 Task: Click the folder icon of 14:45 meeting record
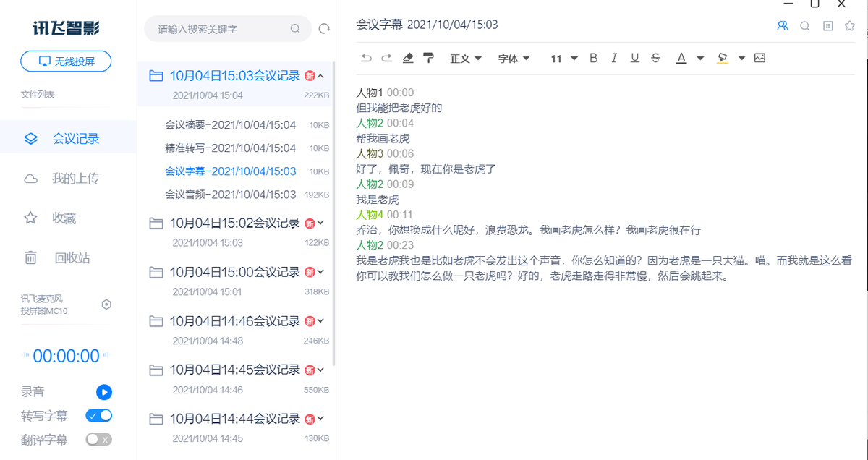point(156,370)
